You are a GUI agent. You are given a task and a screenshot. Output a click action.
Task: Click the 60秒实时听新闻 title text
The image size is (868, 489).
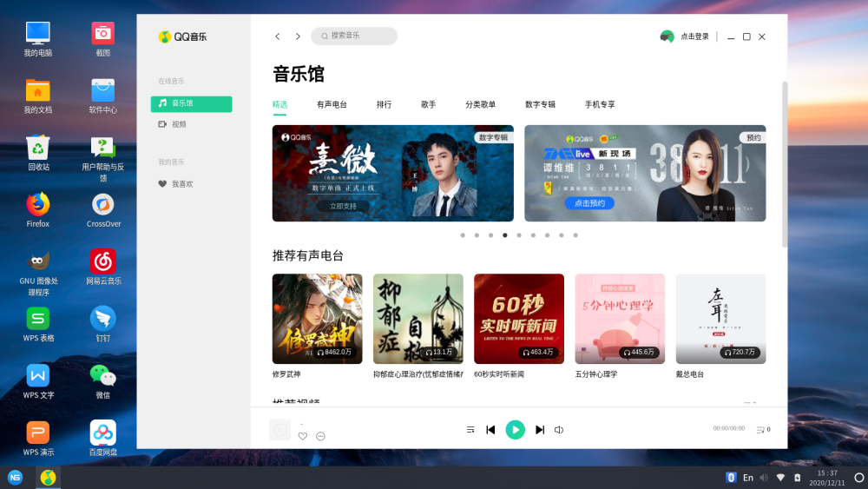(499, 374)
